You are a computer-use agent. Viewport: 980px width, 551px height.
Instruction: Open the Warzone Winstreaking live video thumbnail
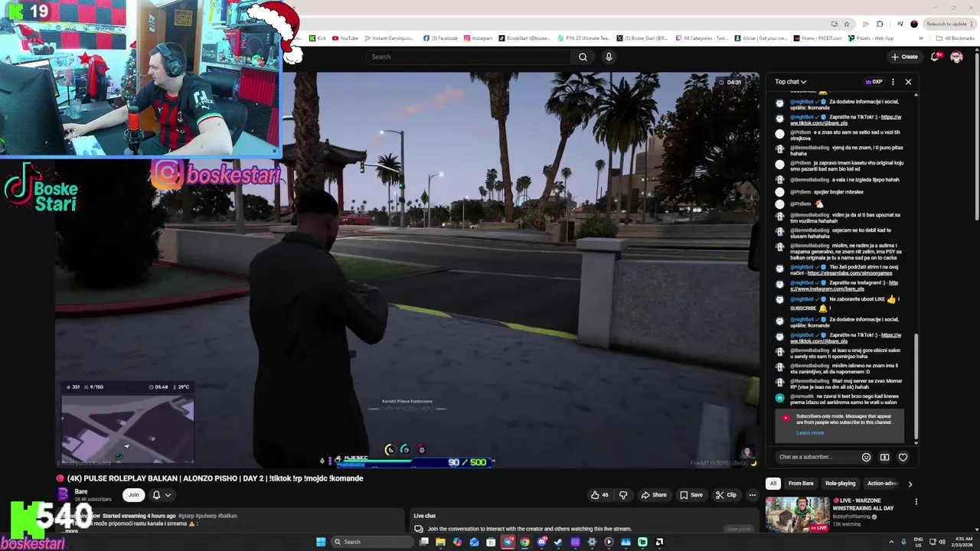click(x=797, y=514)
